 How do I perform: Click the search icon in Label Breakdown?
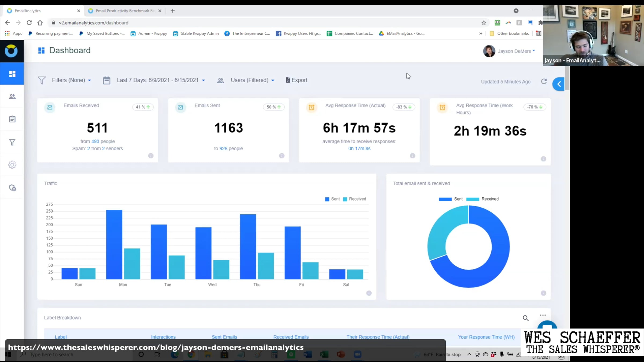[x=525, y=318]
